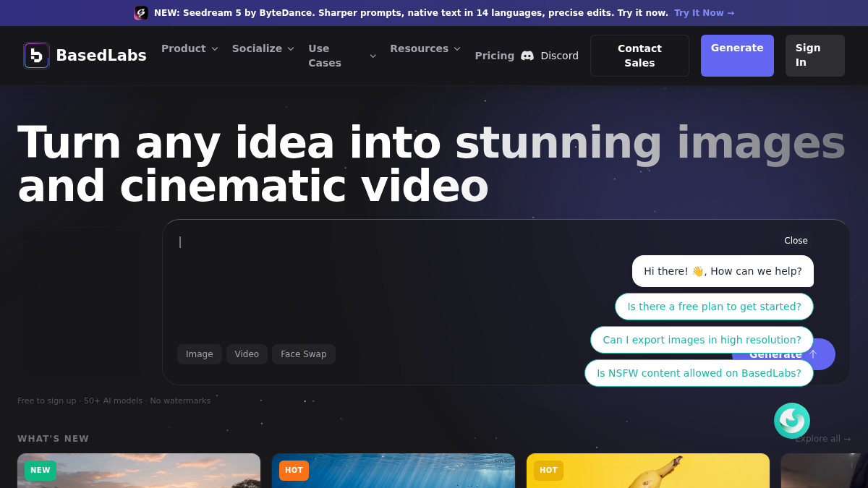Open the banana card with HOT badge
Screen dimensions: 868x488
[x=648, y=471]
